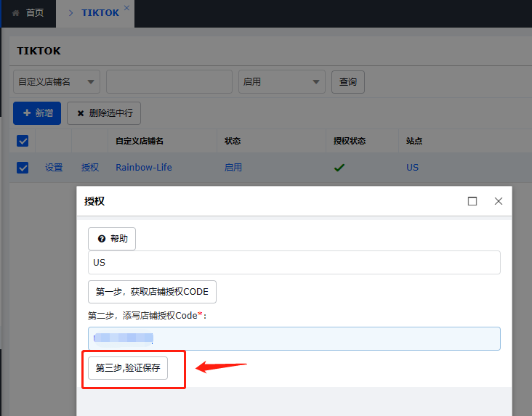This screenshot has height=416, width=532.
Task: Click 启用 status cell in the row
Action: [x=233, y=168]
